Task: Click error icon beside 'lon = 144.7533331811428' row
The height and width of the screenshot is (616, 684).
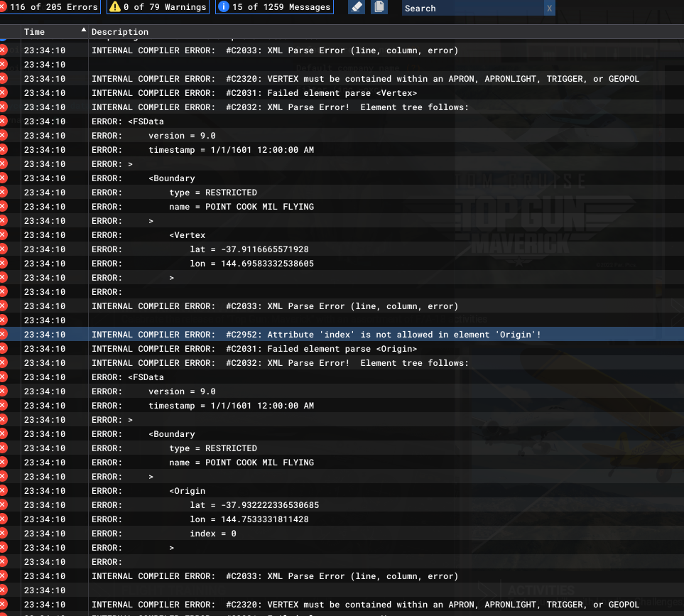Action: [x=4, y=519]
